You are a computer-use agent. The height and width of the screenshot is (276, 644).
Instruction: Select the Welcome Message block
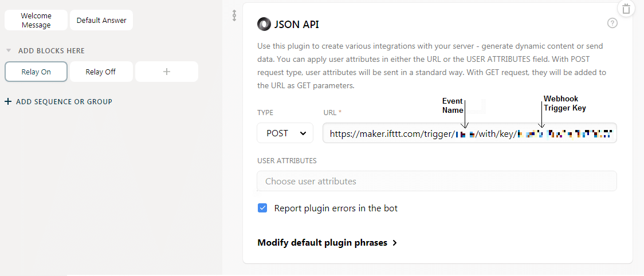(x=36, y=20)
